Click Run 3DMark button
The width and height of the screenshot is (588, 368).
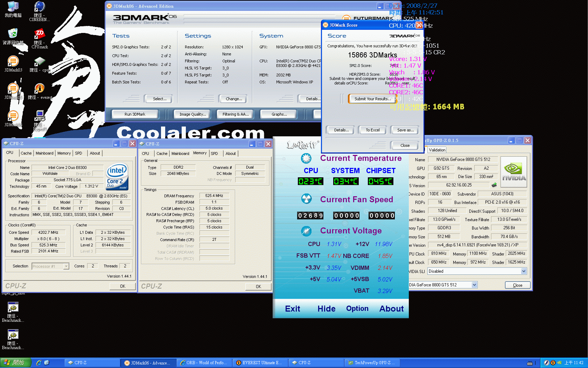(x=135, y=114)
